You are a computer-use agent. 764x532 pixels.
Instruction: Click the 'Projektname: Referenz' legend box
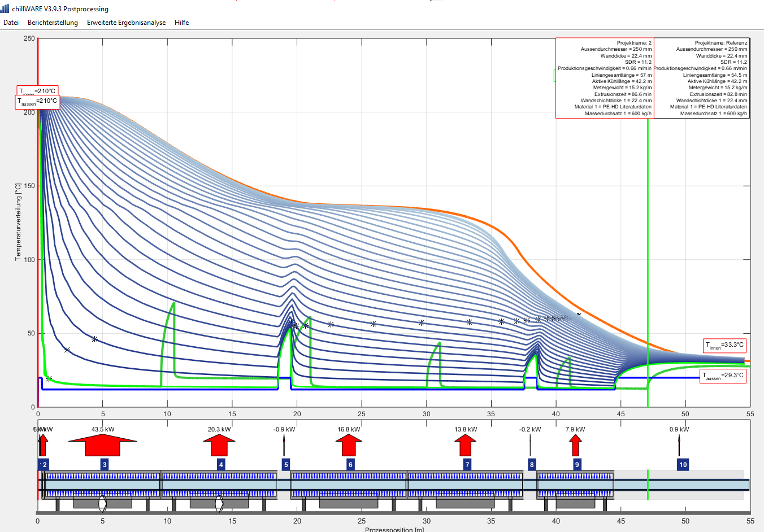[701, 78]
